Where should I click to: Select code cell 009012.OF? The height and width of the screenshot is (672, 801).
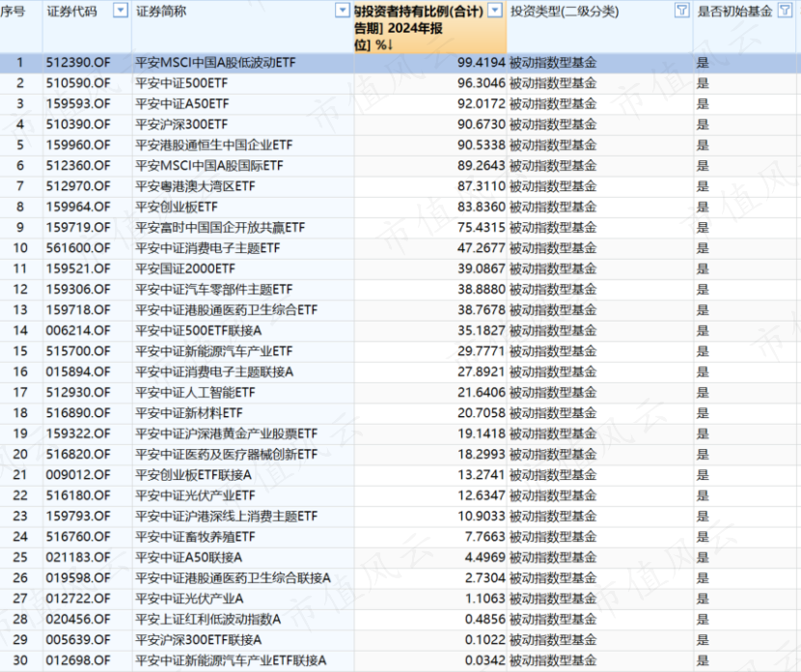coord(78,475)
